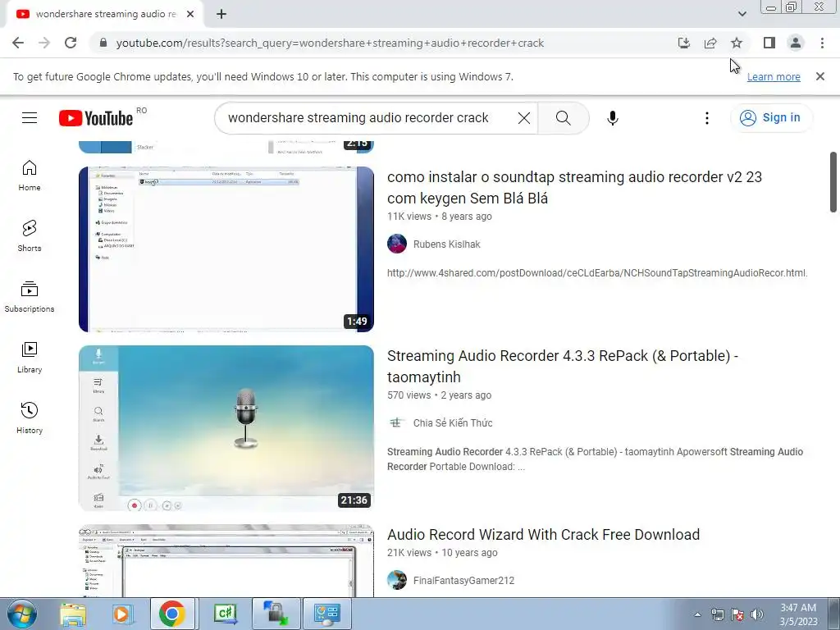The width and height of the screenshot is (840, 630).
Task: Click the page vertical scrollbar thumb
Action: click(833, 182)
